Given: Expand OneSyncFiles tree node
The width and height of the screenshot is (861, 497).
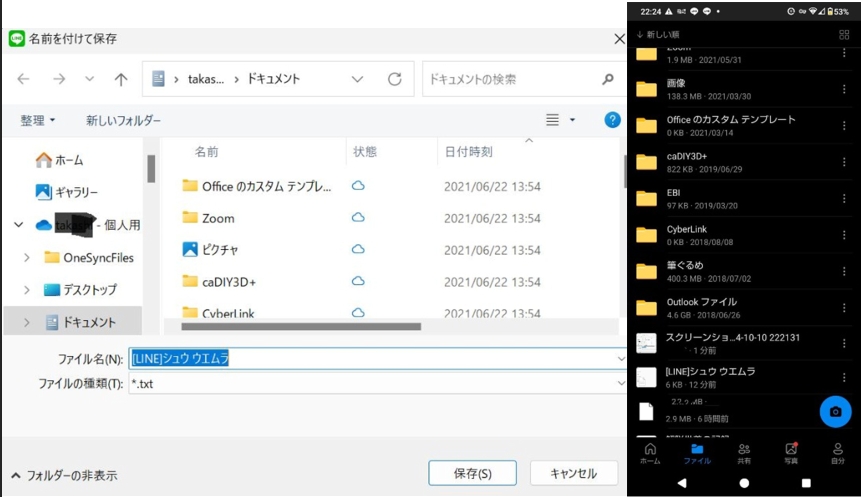Looking at the screenshot, I should (x=26, y=257).
